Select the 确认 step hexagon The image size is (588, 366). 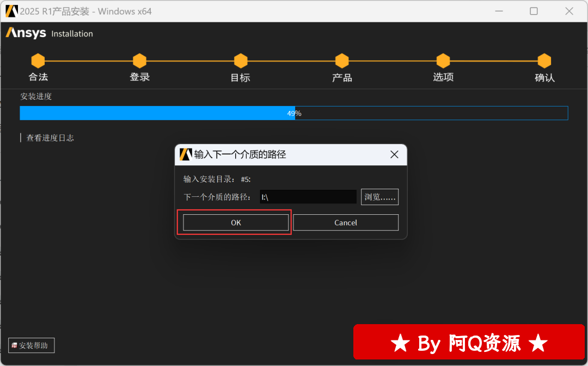(544, 61)
